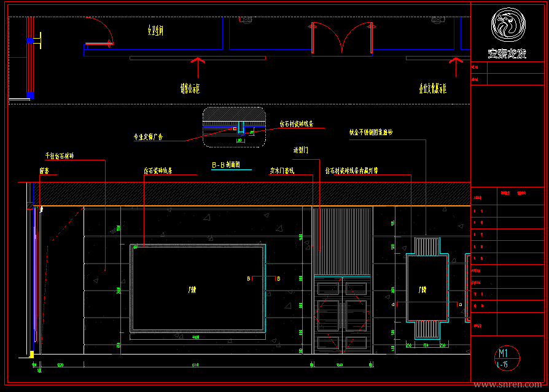
Task: Click the red arrow above 销售展示区
Action: (198, 67)
